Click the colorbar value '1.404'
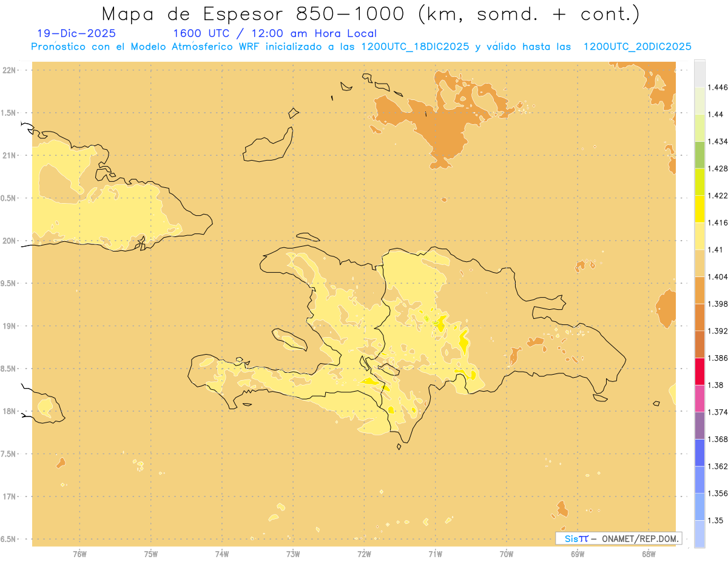 pyautogui.click(x=718, y=276)
